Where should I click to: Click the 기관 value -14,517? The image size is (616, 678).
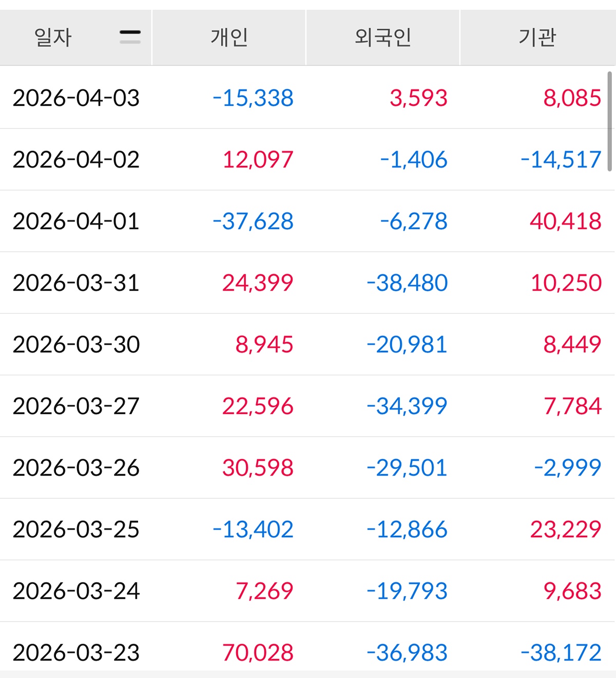(561, 160)
